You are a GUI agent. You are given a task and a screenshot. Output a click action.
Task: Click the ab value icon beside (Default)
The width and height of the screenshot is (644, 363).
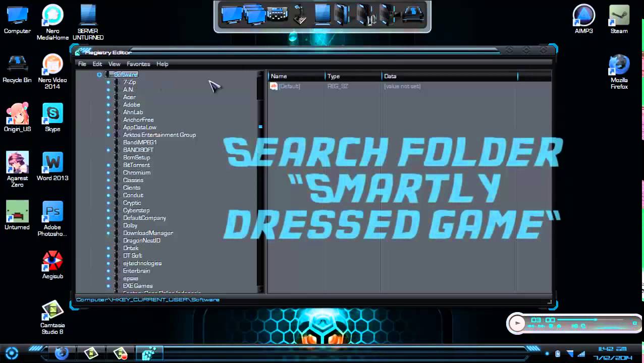(274, 86)
